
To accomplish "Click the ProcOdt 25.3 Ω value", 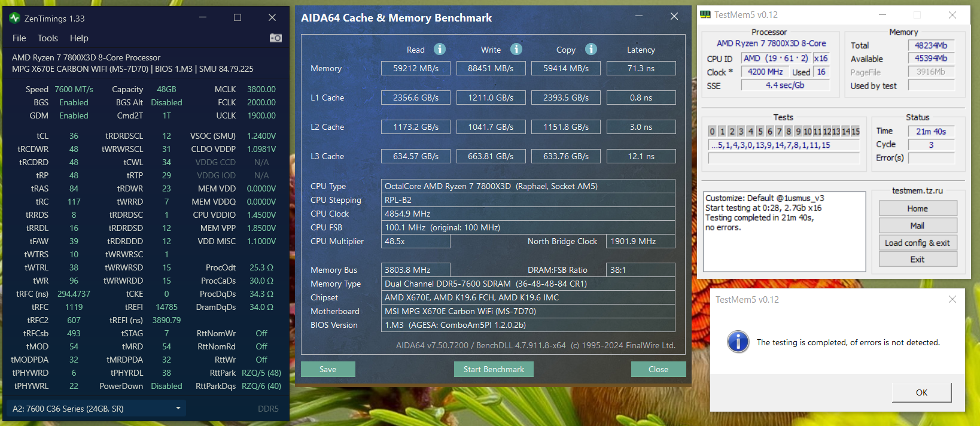I will 261,267.
